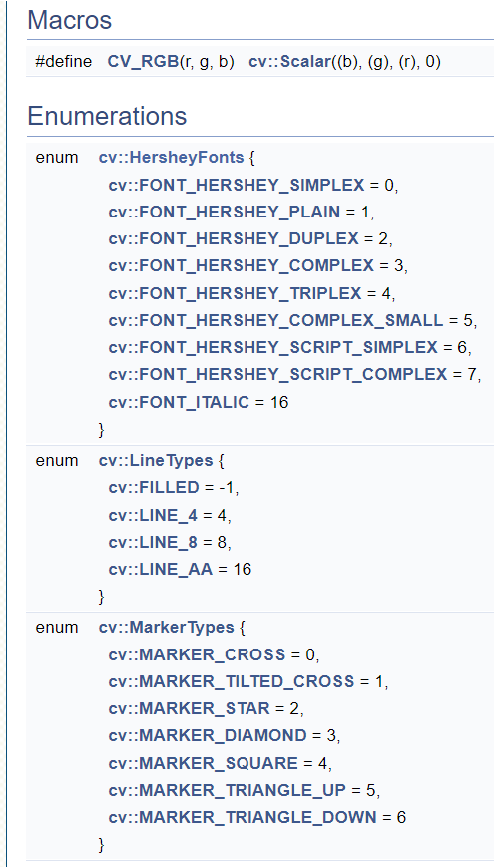Open the cv::LineTypes enum link
Viewport: 495px width, 868px height.
pyautogui.click(x=156, y=460)
